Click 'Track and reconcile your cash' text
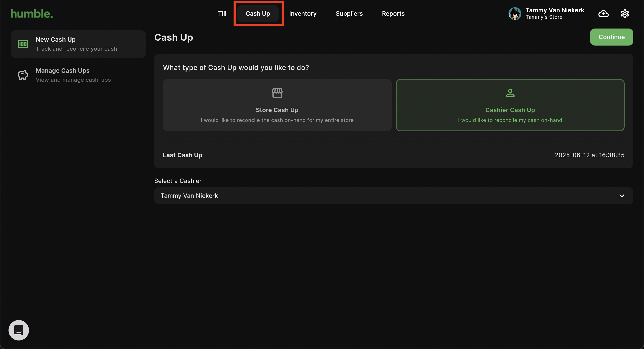 [76, 49]
